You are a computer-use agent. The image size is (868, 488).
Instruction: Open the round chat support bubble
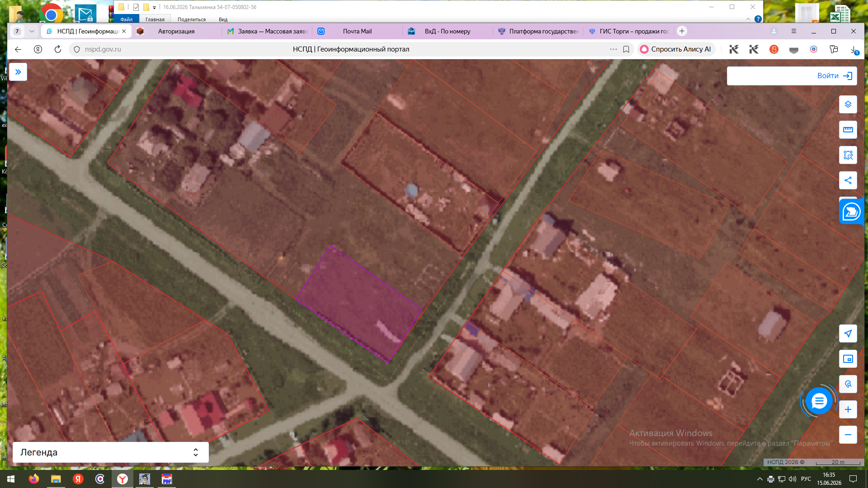[819, 401]
